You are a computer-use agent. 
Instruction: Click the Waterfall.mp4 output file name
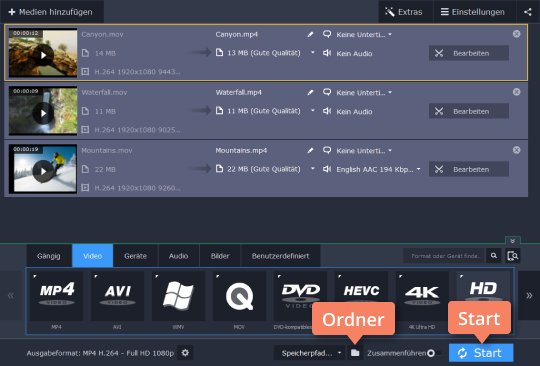(x=239, y=93)
